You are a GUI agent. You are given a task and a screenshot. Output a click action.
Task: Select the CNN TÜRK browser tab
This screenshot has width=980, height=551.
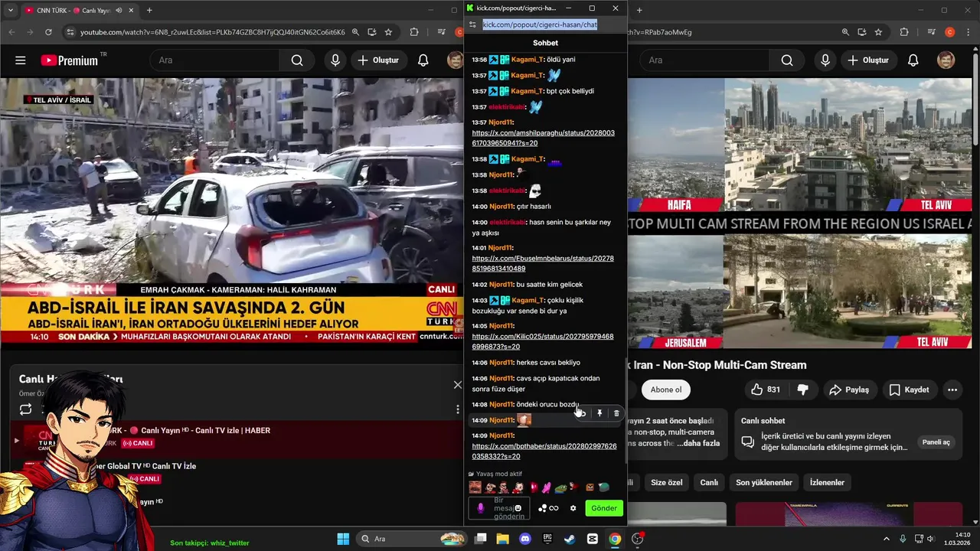[79, 10]
